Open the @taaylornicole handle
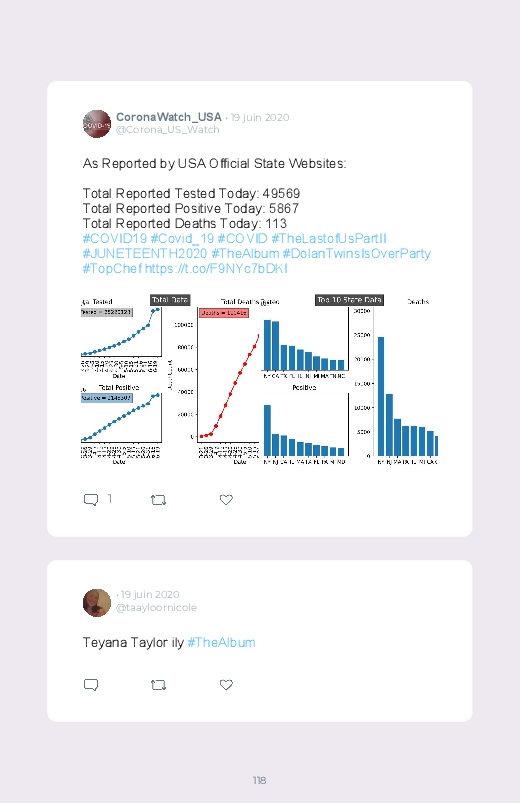 click(156, 607)
